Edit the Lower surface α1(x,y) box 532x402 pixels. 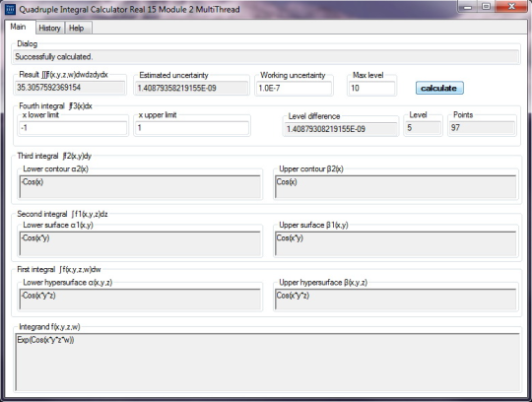point(140,243)
